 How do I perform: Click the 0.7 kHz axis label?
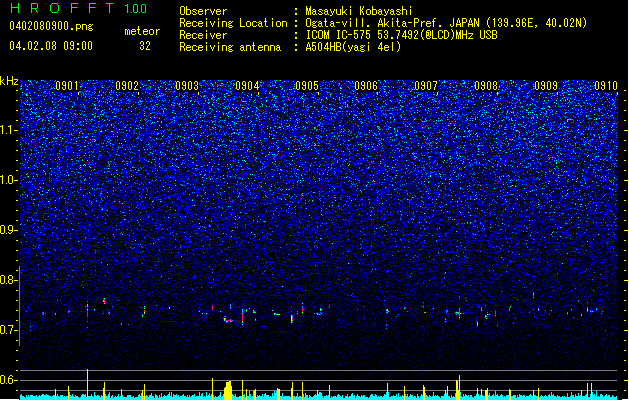(9, 330)
